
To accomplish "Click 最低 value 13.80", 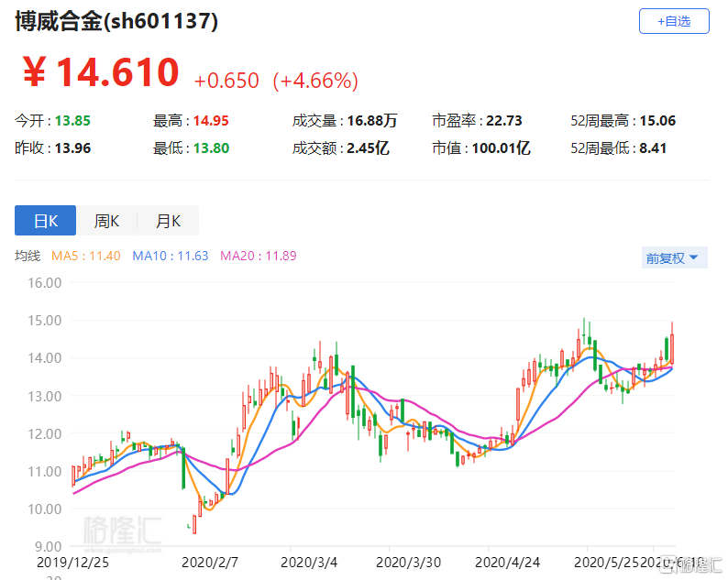I will (211, 148).
